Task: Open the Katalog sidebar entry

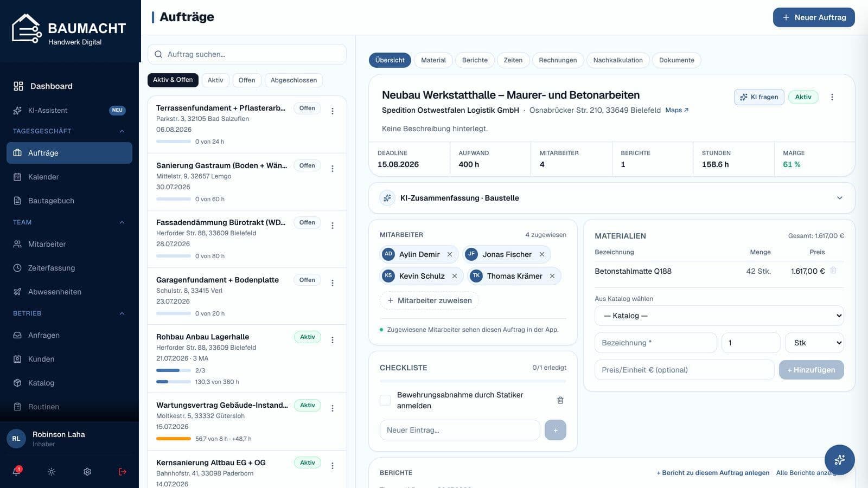Action: 69,383
